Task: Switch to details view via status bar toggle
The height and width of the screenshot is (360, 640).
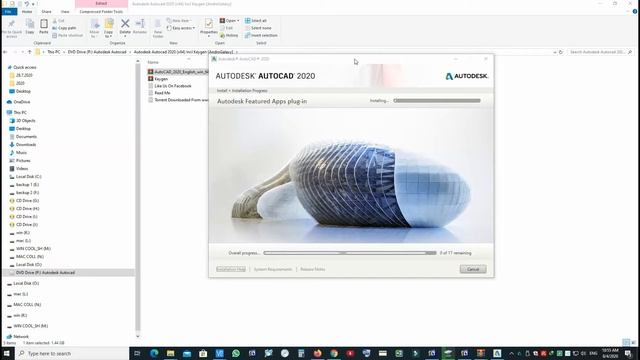Action: pyautogui.click(x=626, y=342)
